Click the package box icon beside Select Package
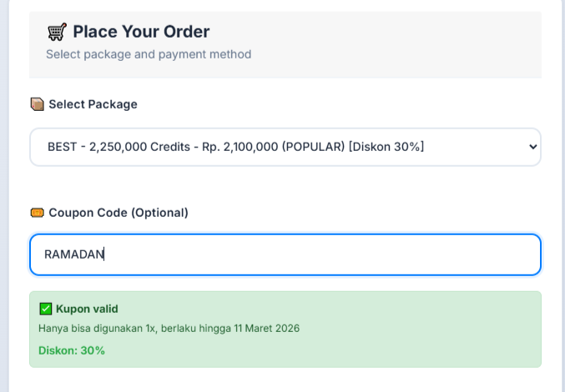The height and width of the screenshot is (392, 565). pos(37,104)
